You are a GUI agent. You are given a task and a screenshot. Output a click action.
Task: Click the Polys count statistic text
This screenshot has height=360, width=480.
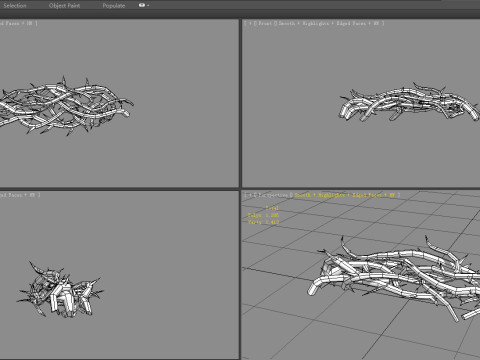click(263, 215)
